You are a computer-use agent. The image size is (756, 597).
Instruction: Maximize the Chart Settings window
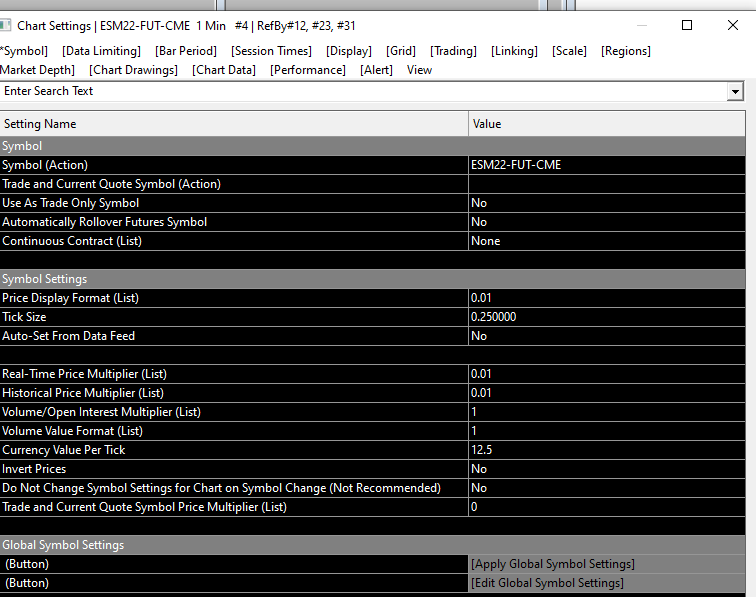point(687,25)
